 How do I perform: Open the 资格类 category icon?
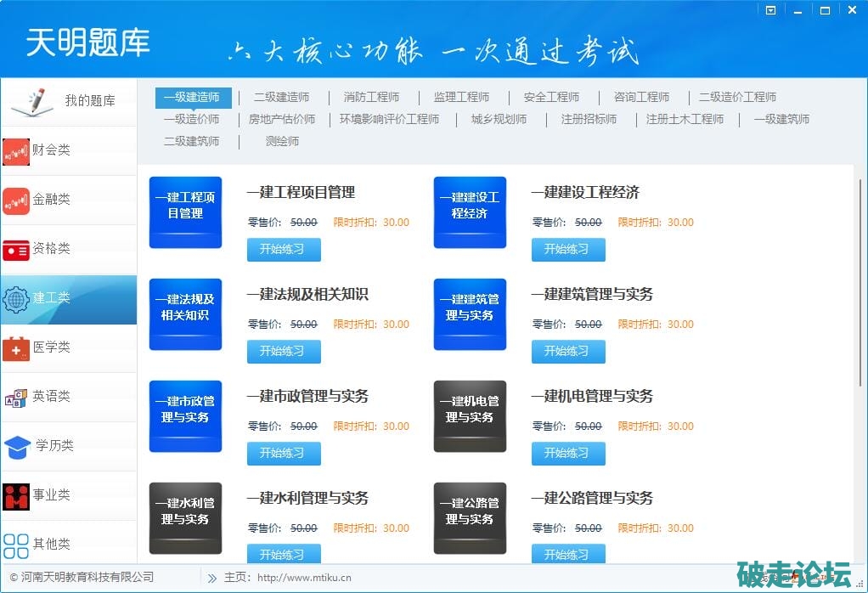pyautogui.click(x=16, y=249)
